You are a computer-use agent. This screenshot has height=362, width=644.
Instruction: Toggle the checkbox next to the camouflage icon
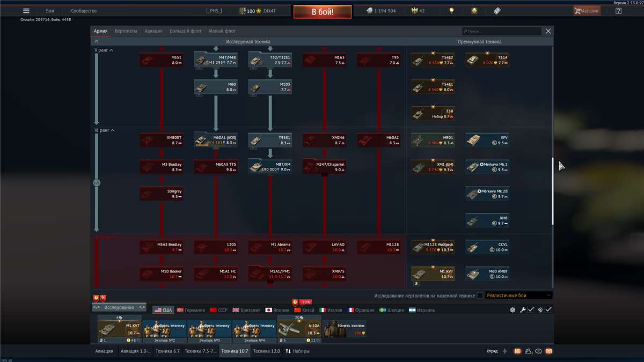tap(547, 309)
